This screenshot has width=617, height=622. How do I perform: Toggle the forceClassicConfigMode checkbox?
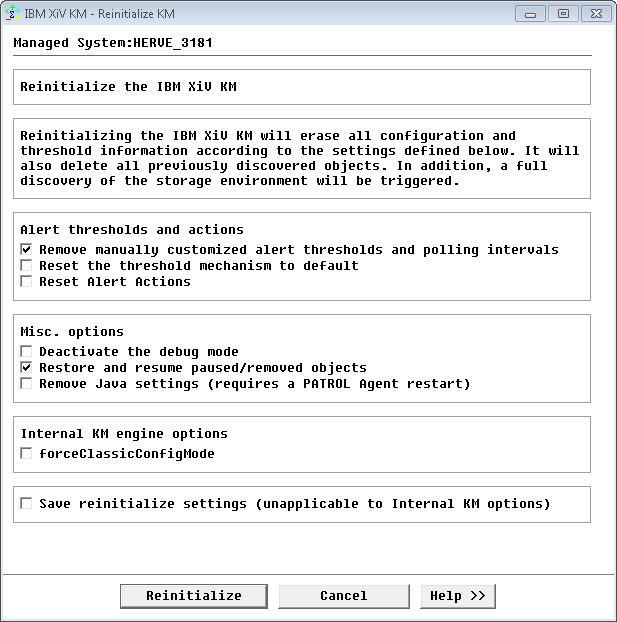[x=26, y=453]
